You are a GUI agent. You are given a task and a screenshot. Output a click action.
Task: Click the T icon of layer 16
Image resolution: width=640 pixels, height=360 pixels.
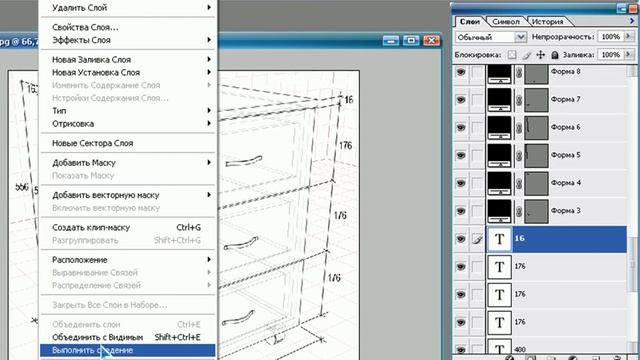499,239
